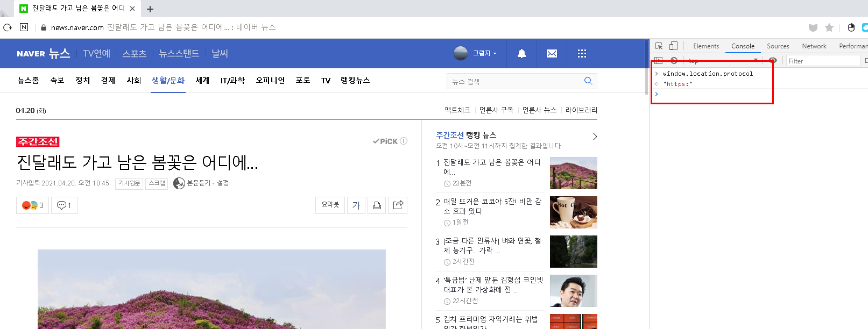Switch to the Network tab in DevTools

pyautogui.click(x=814, y=46)
